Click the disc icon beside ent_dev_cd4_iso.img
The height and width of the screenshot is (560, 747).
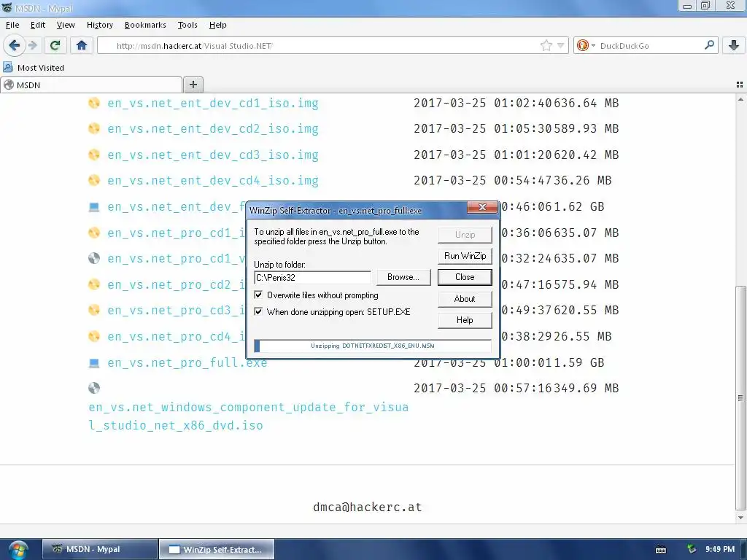94,181
